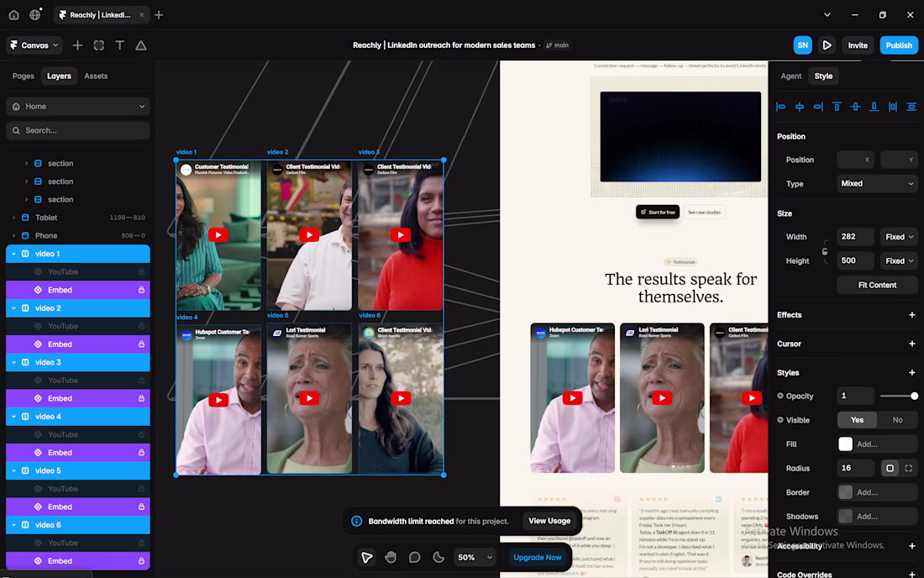Open the home icon in the title bar
Viewport: 924px width, 578px height.
(x=13, y=15)
